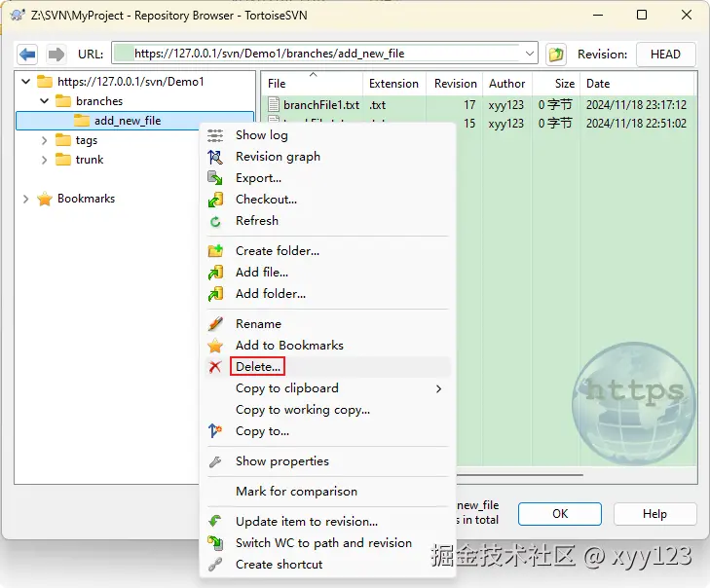The height and width of the screenshot is (588, 710).
Task: Click the Switch WC icon
Action: (x=215, y=543)
